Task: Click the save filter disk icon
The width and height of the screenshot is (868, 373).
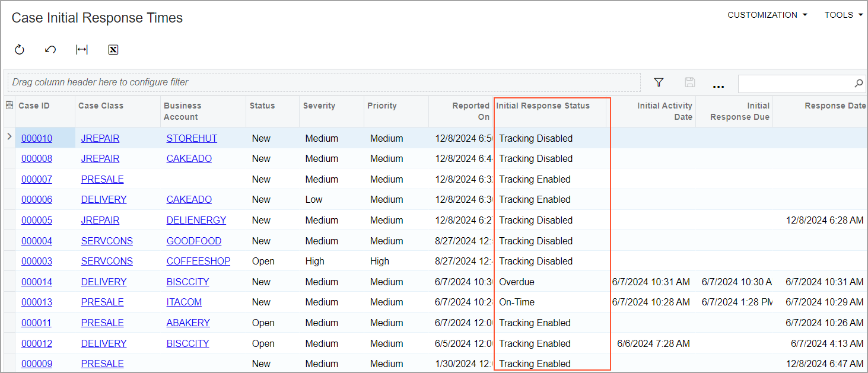Action: [690, 83]
